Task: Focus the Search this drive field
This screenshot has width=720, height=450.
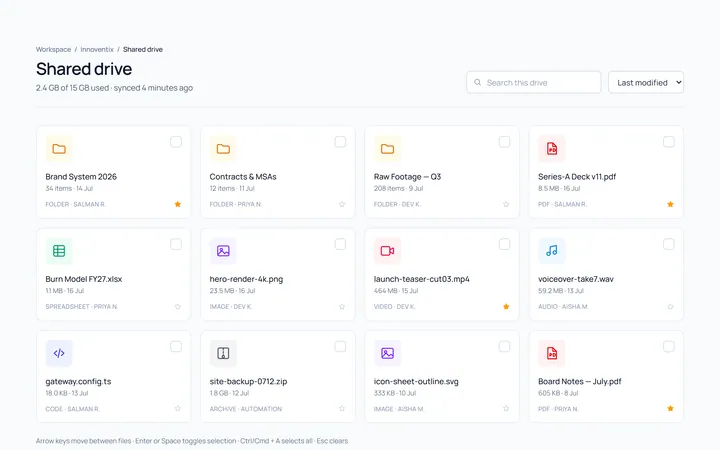Action: [534, 82]
